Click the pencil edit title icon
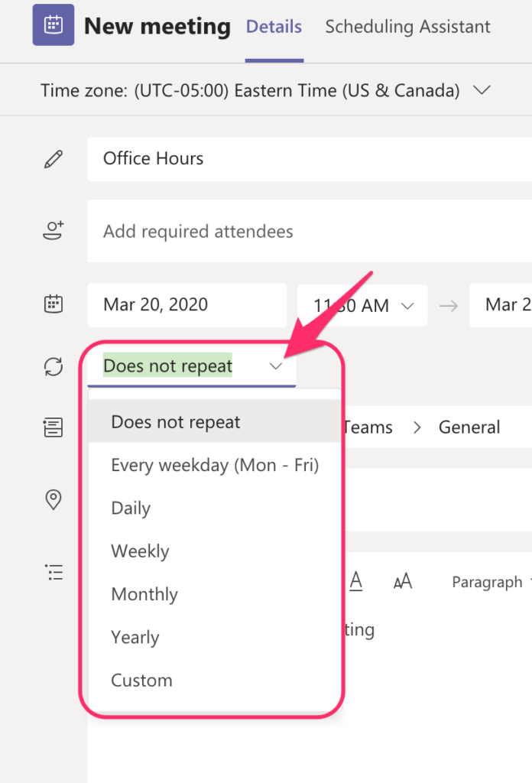 (x=53, y=158)
